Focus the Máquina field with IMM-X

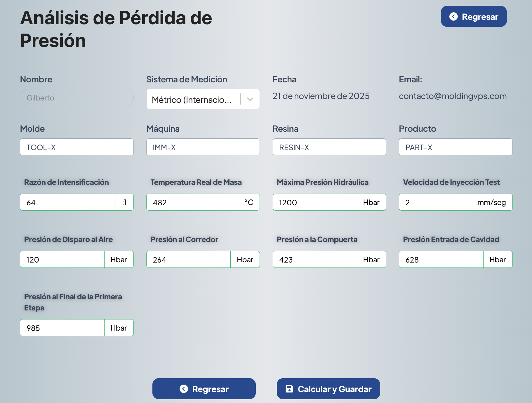pyautogui.click(x=203, y=147)
